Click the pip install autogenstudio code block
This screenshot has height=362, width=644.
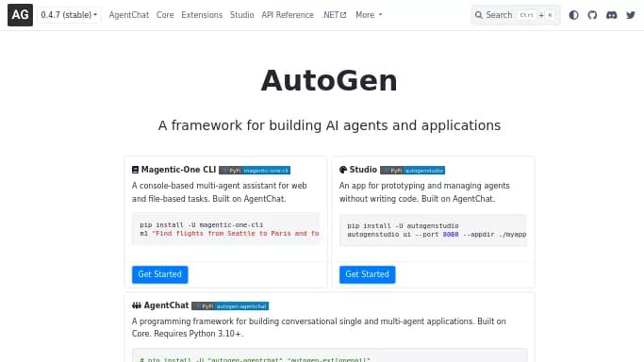(x=433, y=230)
